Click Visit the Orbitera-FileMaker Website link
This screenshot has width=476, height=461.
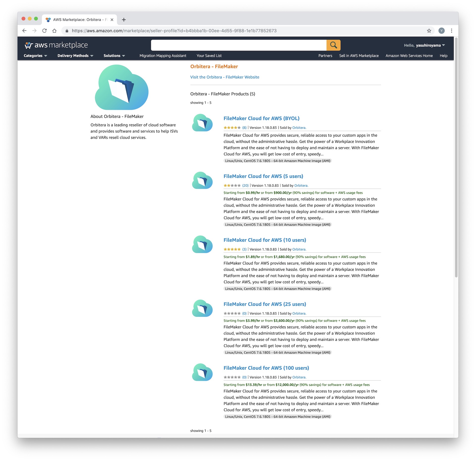224,77
